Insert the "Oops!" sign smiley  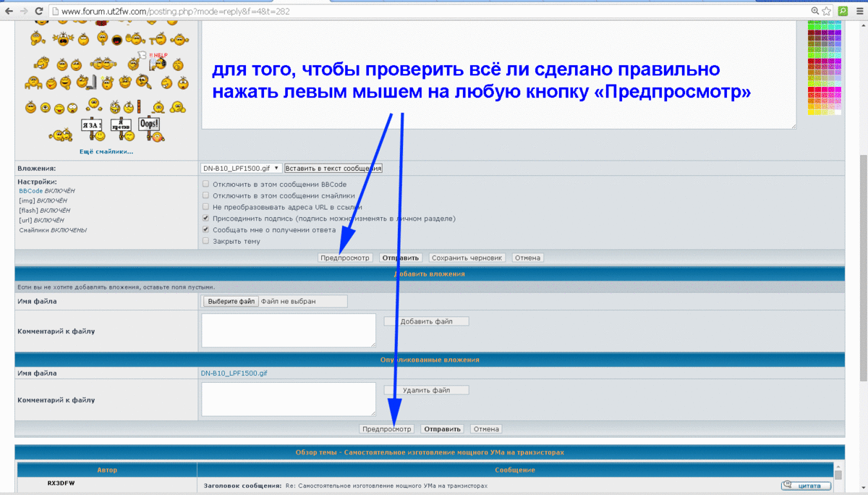tap(149, 127)
